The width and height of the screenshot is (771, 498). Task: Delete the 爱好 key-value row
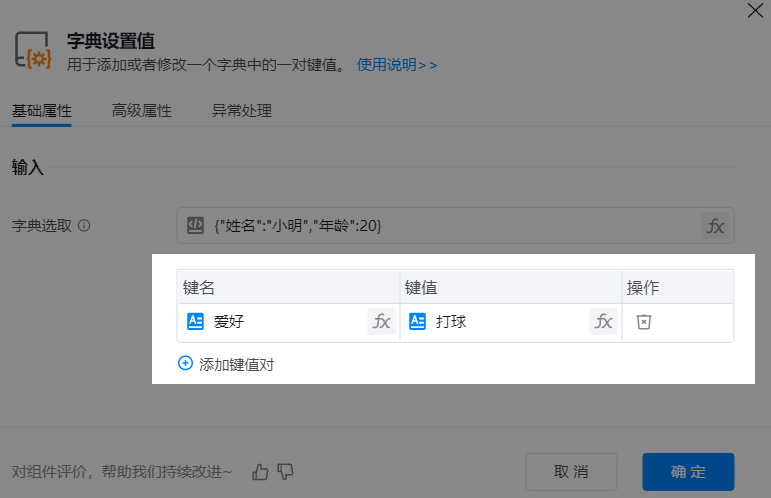tap(644, 322)
